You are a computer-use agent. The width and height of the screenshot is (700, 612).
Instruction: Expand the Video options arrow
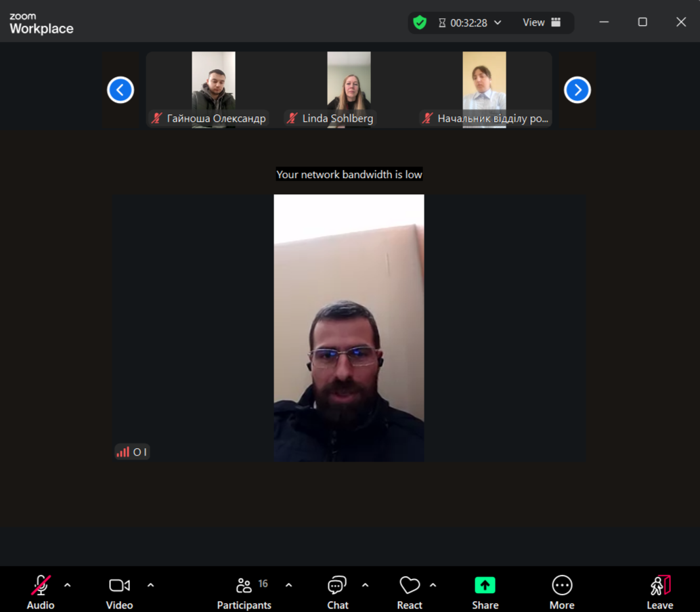(150, 585)
